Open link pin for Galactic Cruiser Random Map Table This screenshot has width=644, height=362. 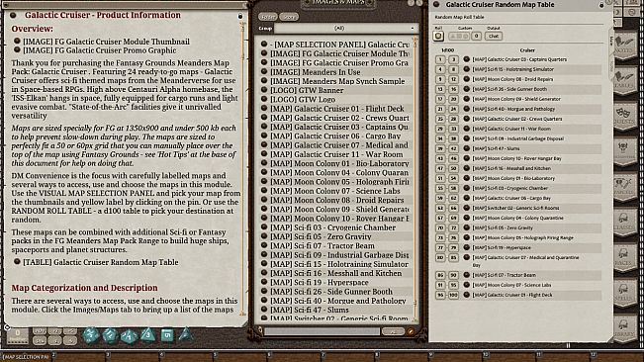tap(17, 262)
